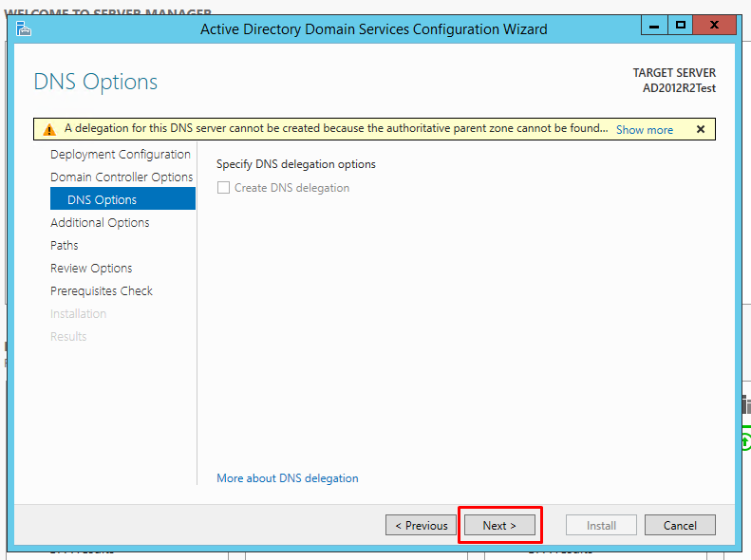
Task: Go to the Review Options step
Action: [x=91, y=268]
